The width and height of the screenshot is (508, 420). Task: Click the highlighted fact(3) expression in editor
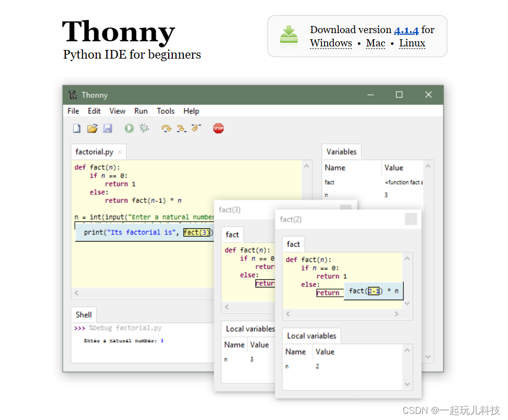coord(196,232)
